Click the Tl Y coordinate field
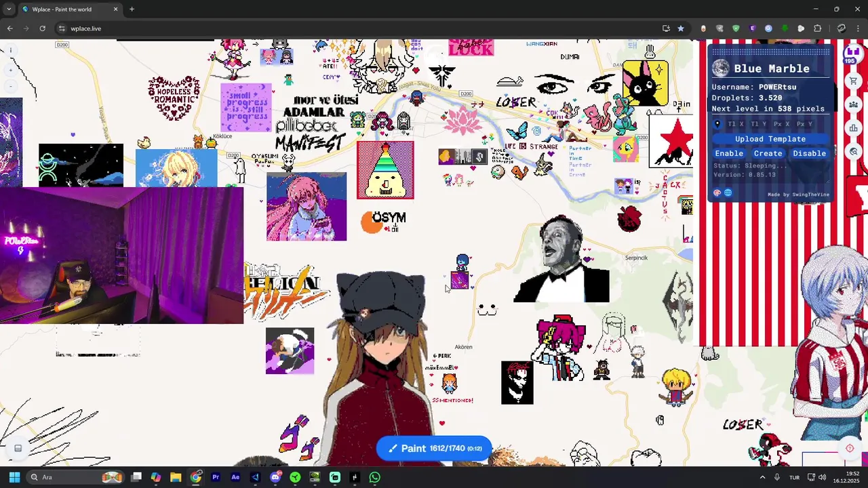Viewport: 868px width, 488px height. point(759,124)
